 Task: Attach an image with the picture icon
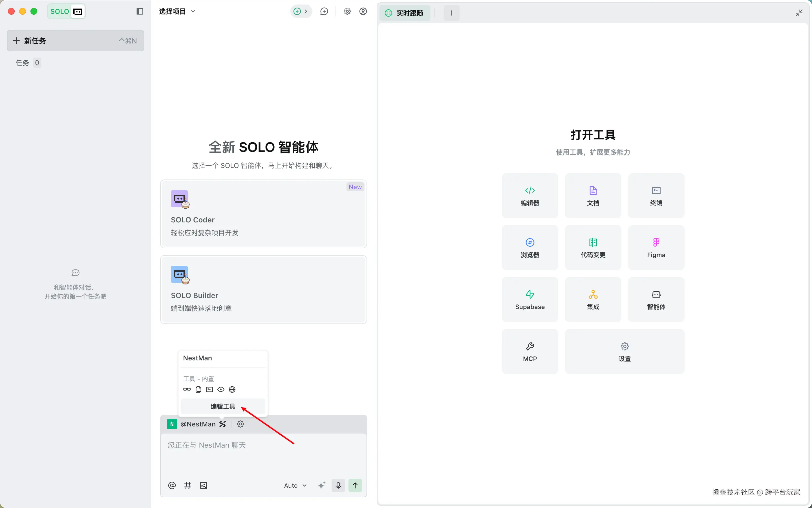(x=204, y=485)
